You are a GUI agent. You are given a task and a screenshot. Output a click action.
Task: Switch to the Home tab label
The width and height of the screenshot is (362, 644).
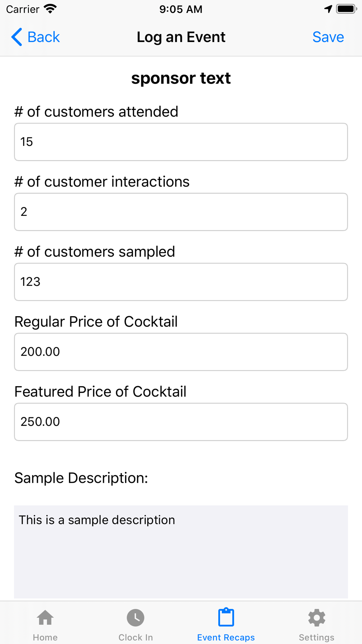point(45,637)
